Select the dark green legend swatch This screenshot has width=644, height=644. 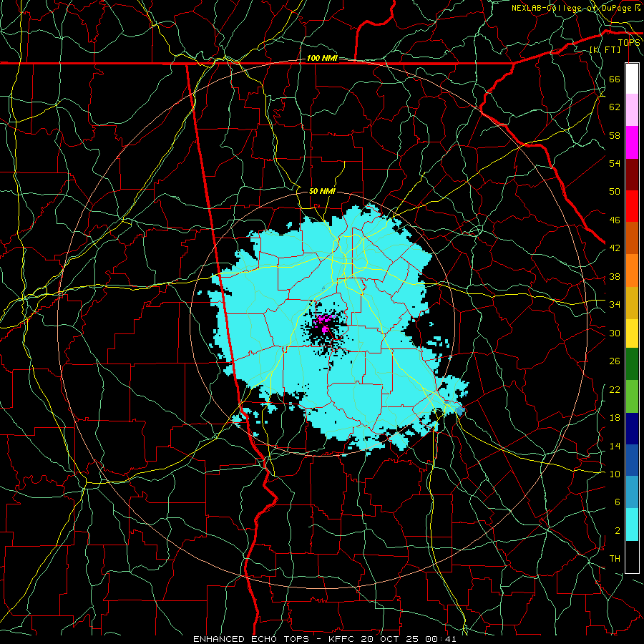632,364
